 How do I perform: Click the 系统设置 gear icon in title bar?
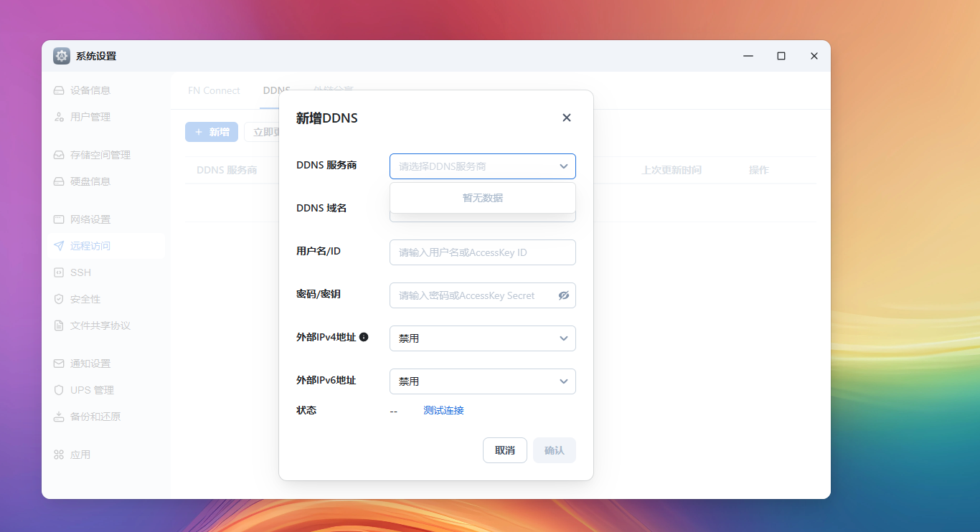coord(62,56)
